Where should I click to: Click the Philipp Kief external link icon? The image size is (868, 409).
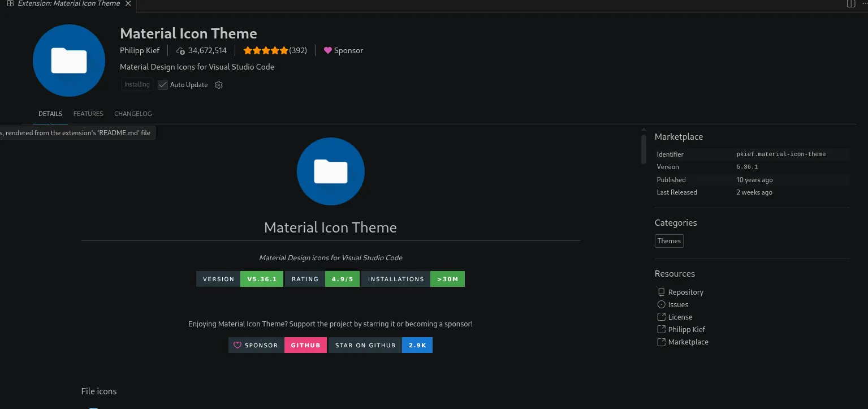661,330
